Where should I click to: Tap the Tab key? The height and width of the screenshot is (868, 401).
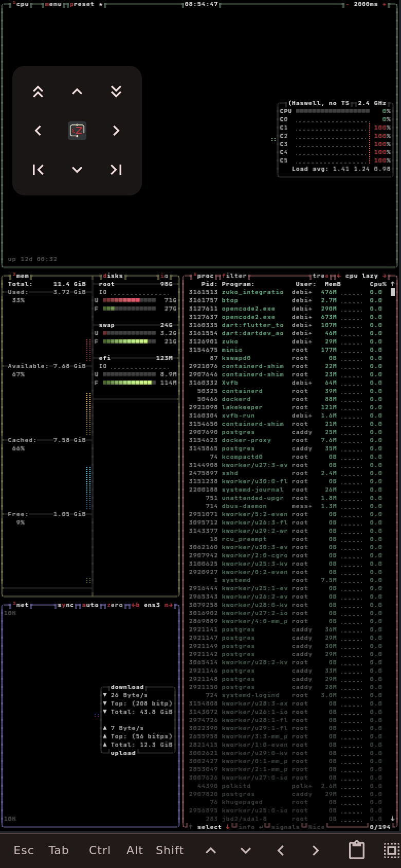(x=59, y=851)
